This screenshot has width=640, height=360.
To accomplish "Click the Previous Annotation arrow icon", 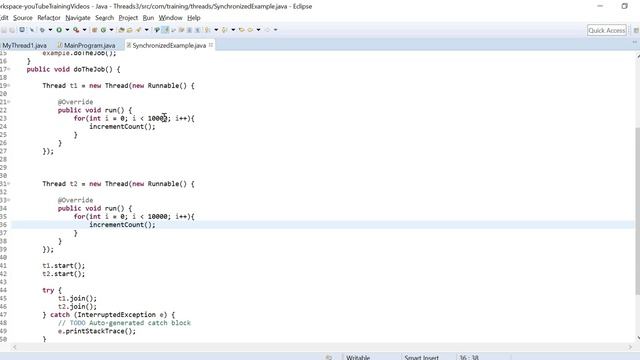I will (x=224, y=30).
